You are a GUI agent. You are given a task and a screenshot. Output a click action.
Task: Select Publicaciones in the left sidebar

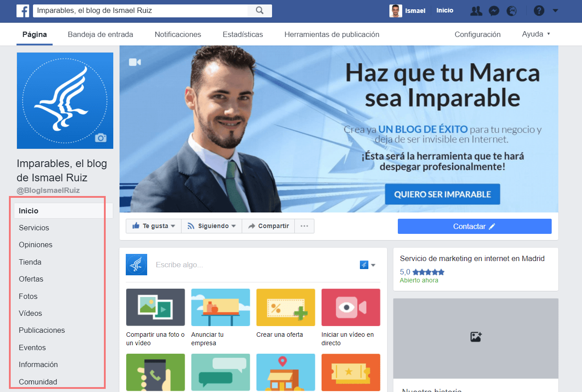click(x=42, y=330)
